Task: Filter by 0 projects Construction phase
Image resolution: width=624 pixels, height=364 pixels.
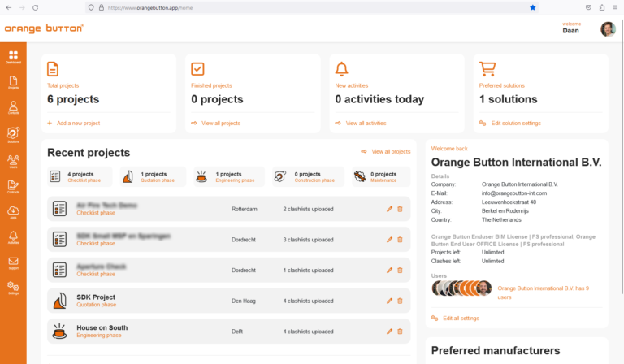Action: click(x=309, y=176)
